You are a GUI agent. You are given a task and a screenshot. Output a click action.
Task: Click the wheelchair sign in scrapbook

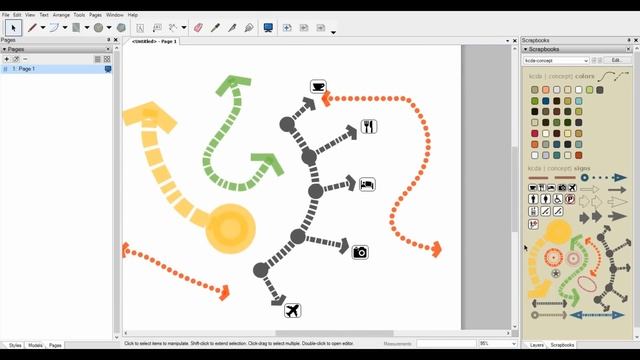558,199
